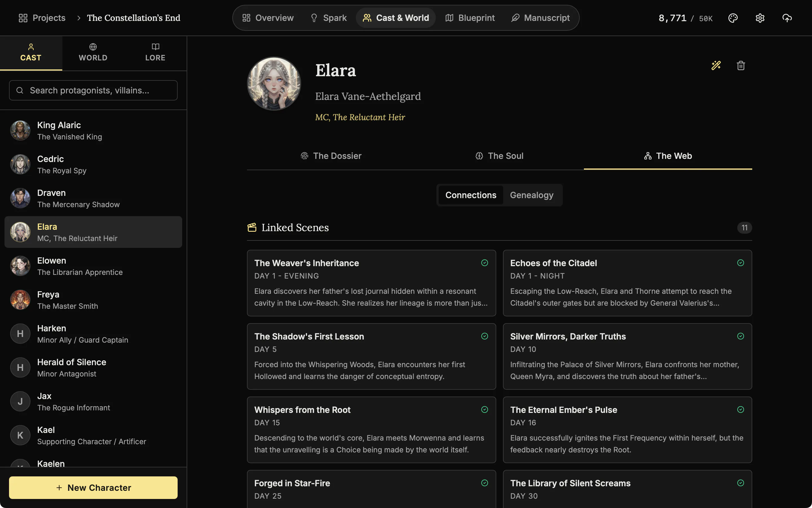
Task: Click the status check on Forged in Star-Fire
Action: [484, 483]
